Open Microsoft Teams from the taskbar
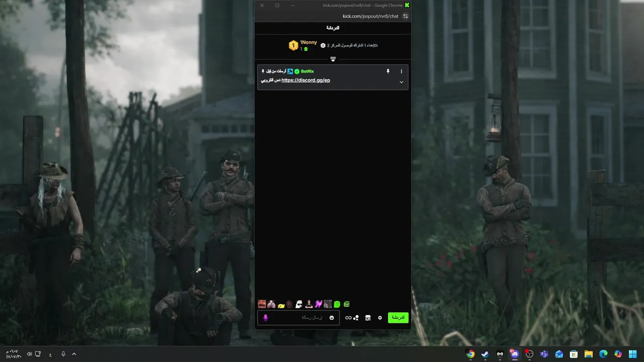 (544, 354)
